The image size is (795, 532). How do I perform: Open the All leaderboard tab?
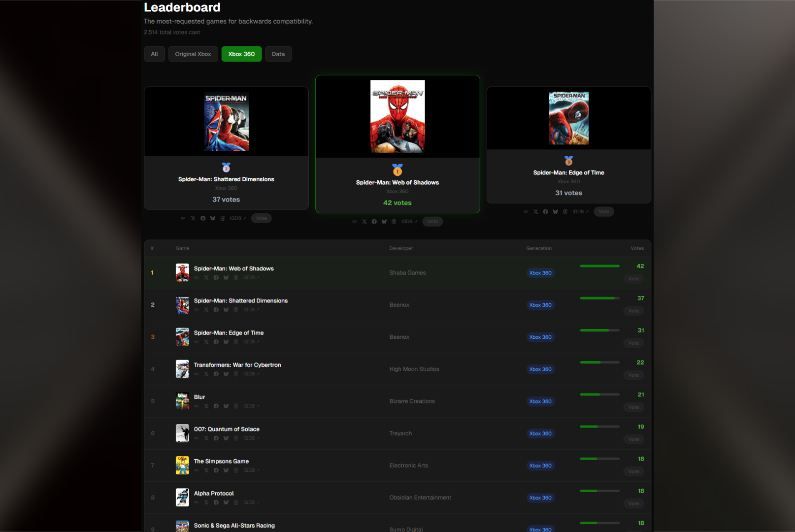[154, 54]
